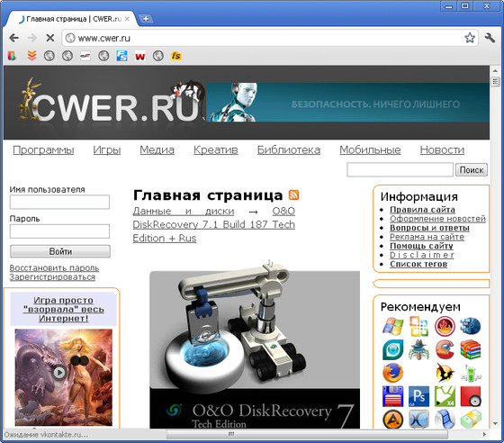Open the Мобильные menu section

click(370, 150)
